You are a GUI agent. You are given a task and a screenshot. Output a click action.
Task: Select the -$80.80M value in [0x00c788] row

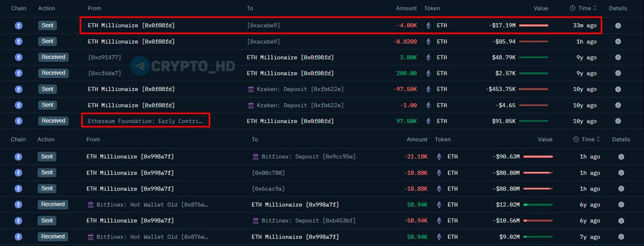click(506, 173)
